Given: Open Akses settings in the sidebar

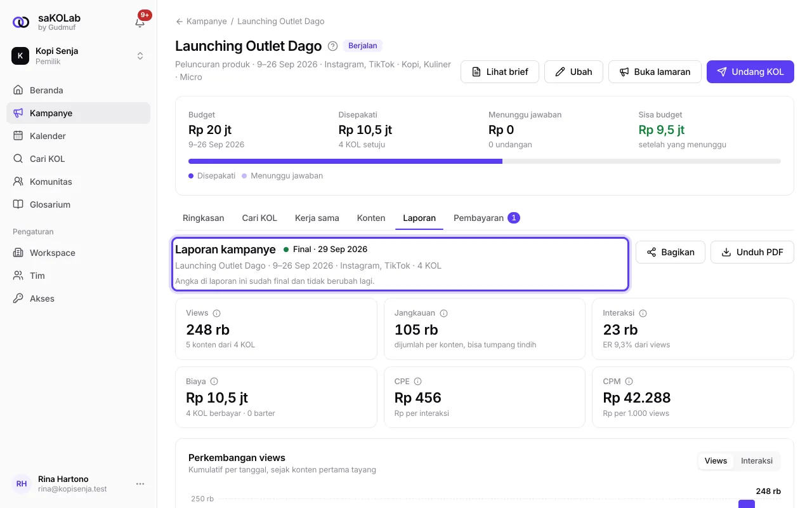Looking at the screenshot, I should point(79,298).
